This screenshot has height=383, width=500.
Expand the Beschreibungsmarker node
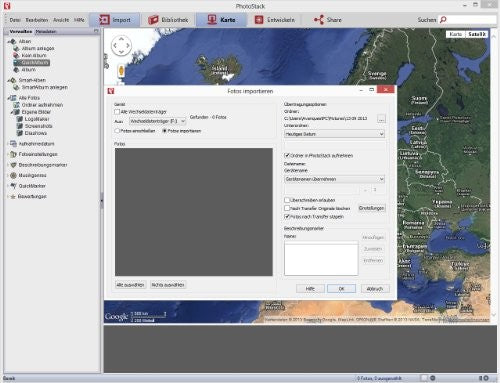click(x=7, y=165)
